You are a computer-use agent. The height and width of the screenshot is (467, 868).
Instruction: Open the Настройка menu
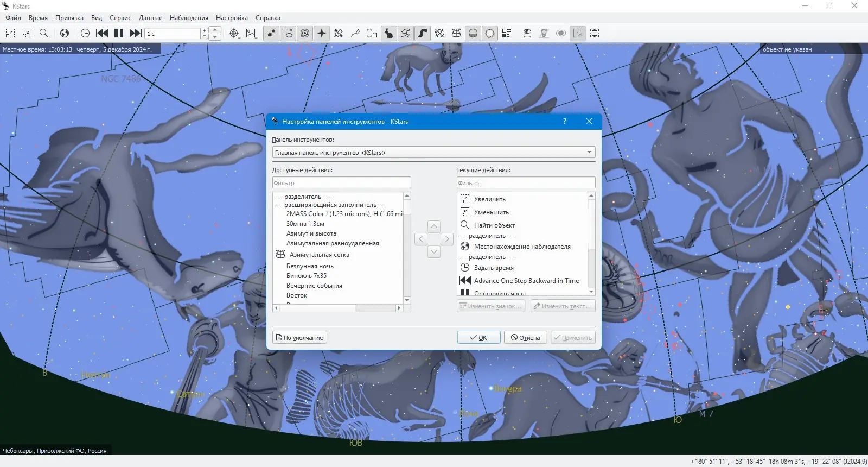click(x=232, y=18)
